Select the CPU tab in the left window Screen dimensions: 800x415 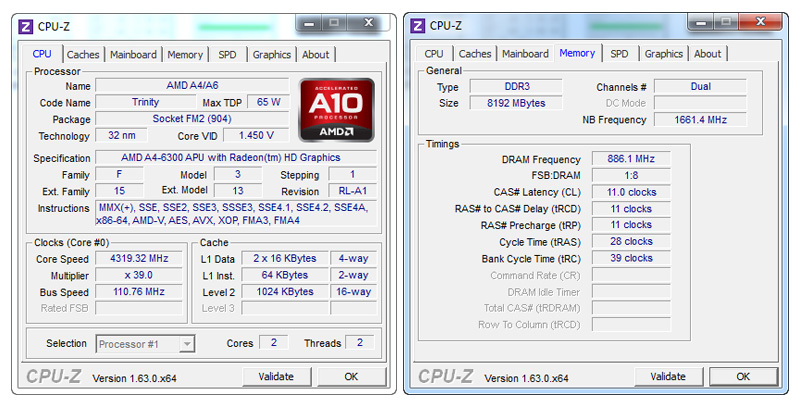coord(42,54)
